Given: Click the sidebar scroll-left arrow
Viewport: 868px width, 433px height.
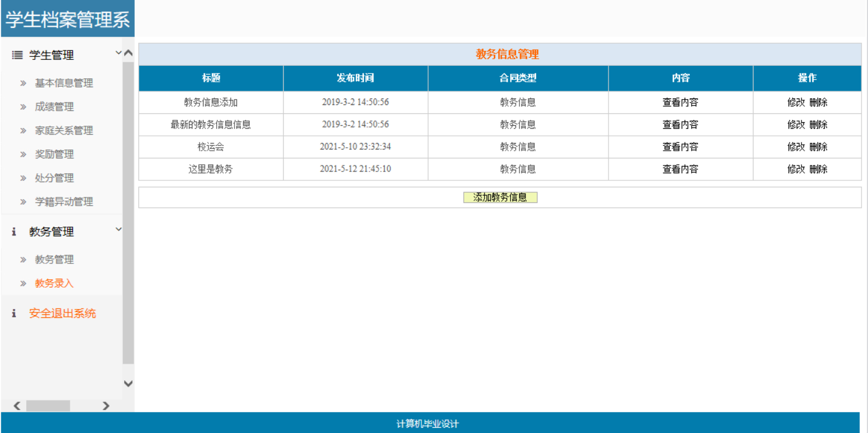Looking at the screenshot, I should pyautogui.click(x=17, y=406).
